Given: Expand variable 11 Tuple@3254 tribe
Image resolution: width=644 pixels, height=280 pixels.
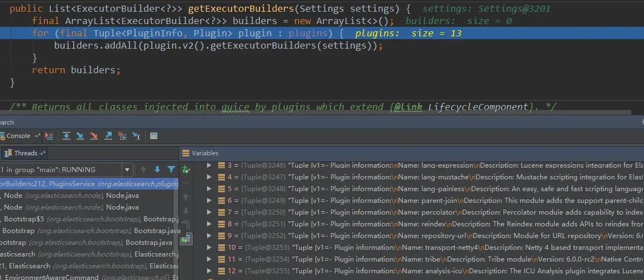Looking at the screenshot, I should pyautogui.click(x=209, y=259).
